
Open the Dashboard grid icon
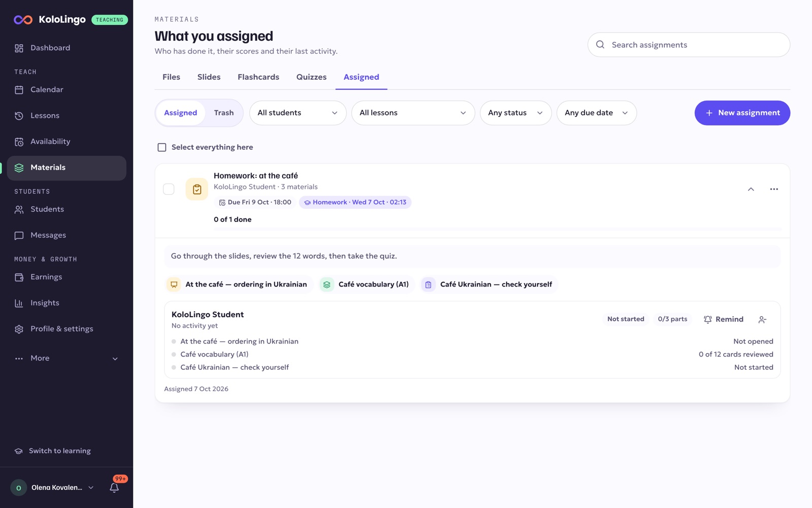19,48
